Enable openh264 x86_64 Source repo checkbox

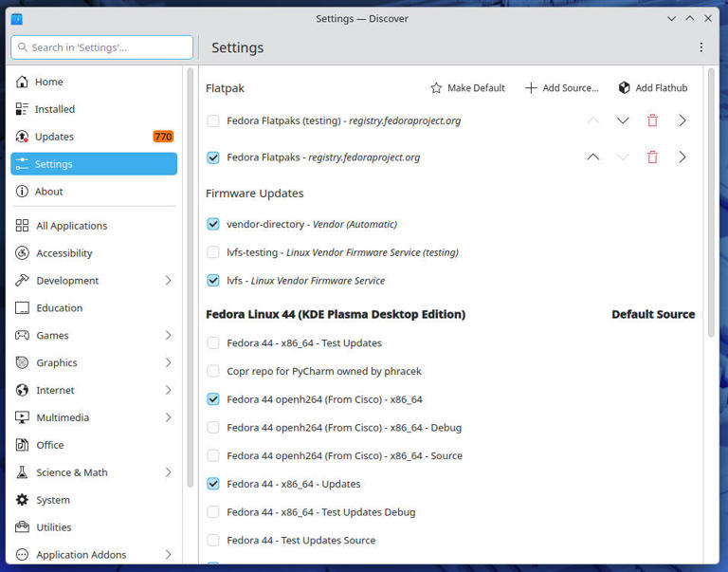pyautogui.click(x=213, y=456)
